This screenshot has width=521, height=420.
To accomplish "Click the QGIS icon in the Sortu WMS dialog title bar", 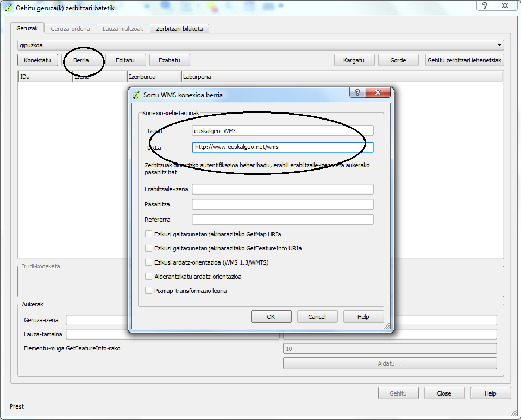I will pyautogui.click(x=137, y=95).
